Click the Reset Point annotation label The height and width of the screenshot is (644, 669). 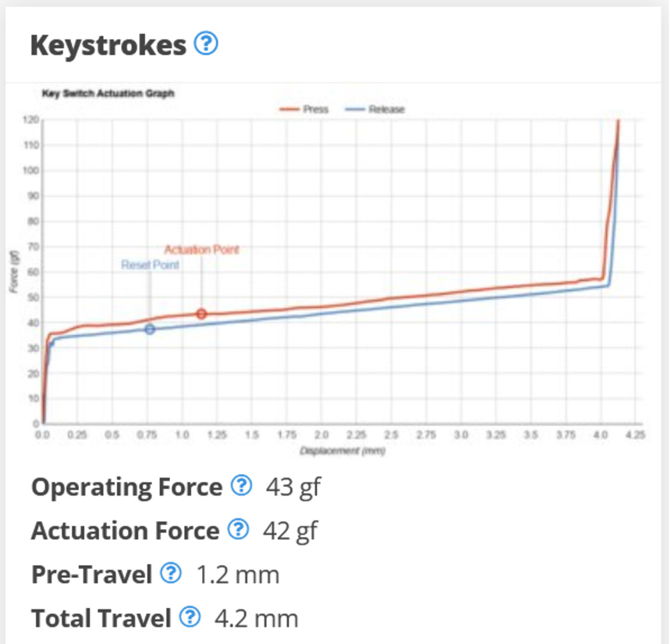(x=150, y=265)
